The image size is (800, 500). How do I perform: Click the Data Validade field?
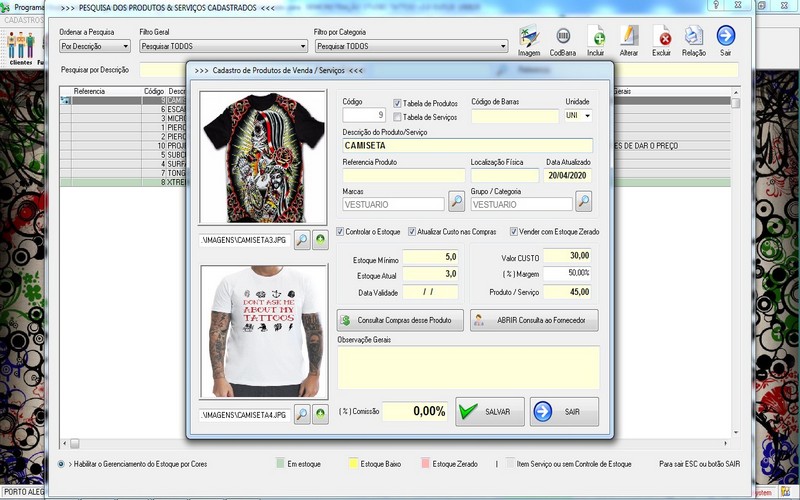(430, 292)
